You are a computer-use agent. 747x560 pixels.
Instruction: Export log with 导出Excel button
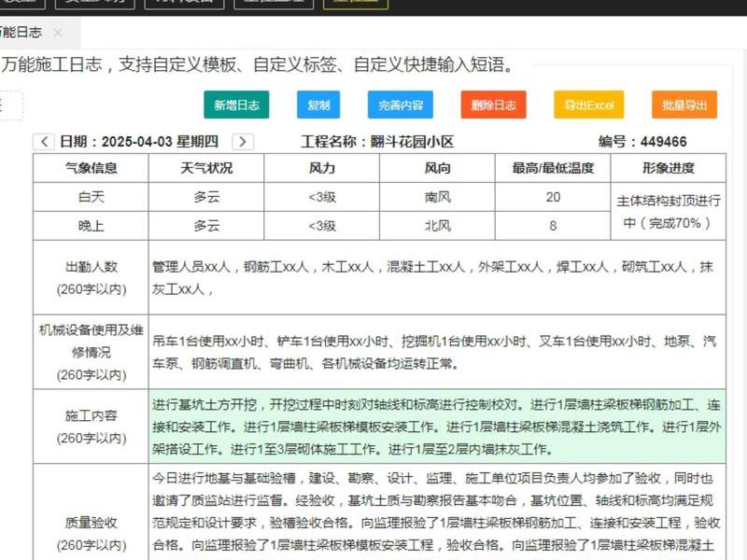(x=589, y=105)
